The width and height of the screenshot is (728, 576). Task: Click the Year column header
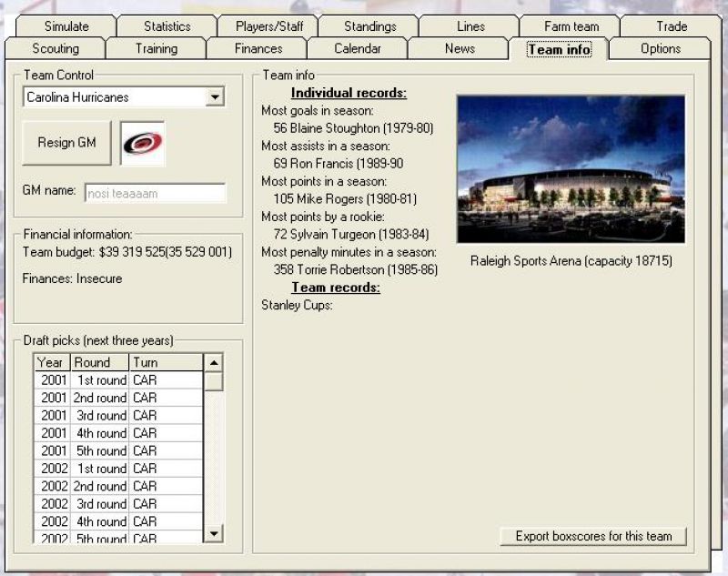pyautogui.click(x=52, y=362)
